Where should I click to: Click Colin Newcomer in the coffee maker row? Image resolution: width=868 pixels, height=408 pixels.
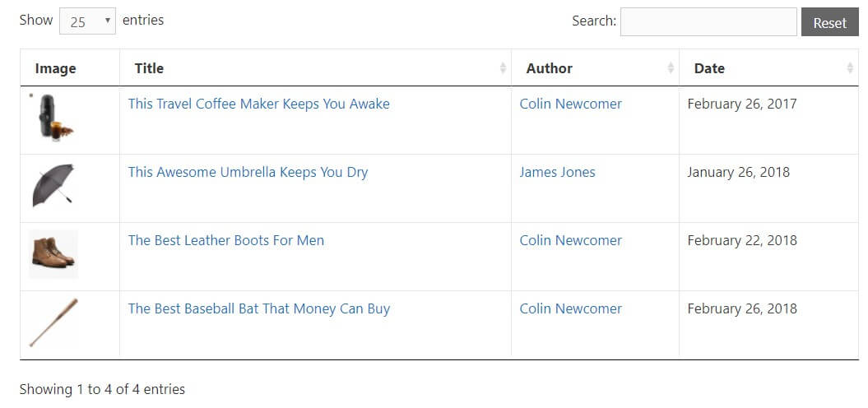point(570,104)
